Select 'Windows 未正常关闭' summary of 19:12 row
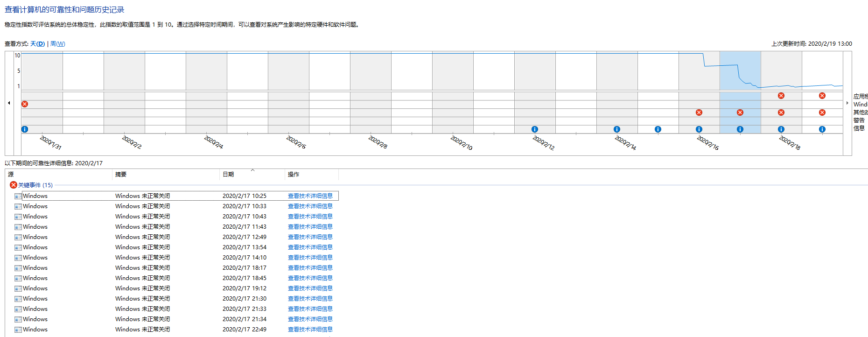This screenshot has height=337, width=868. [143, 288]
